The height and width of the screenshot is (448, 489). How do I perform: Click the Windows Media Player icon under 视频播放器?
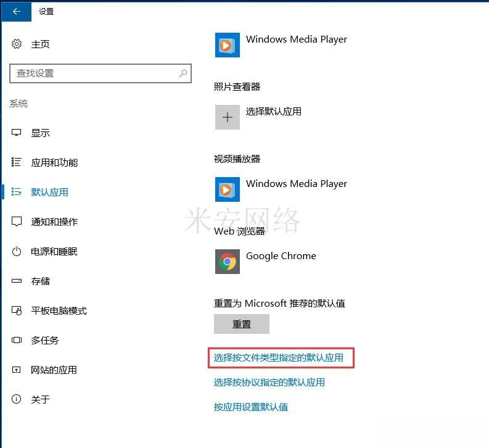click(228, 189)
